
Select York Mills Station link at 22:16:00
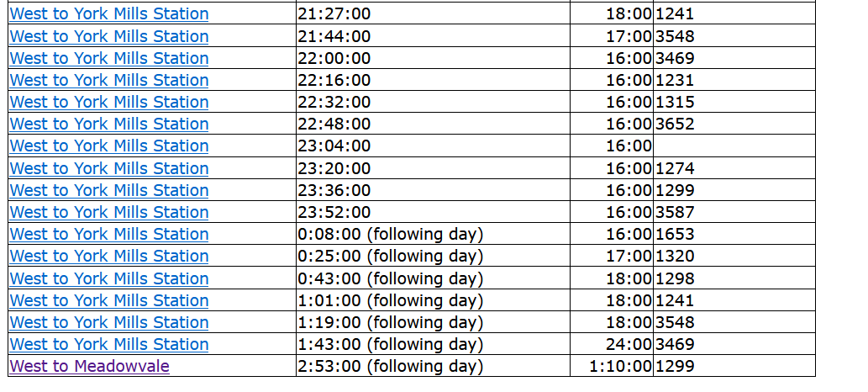[108, 80]
